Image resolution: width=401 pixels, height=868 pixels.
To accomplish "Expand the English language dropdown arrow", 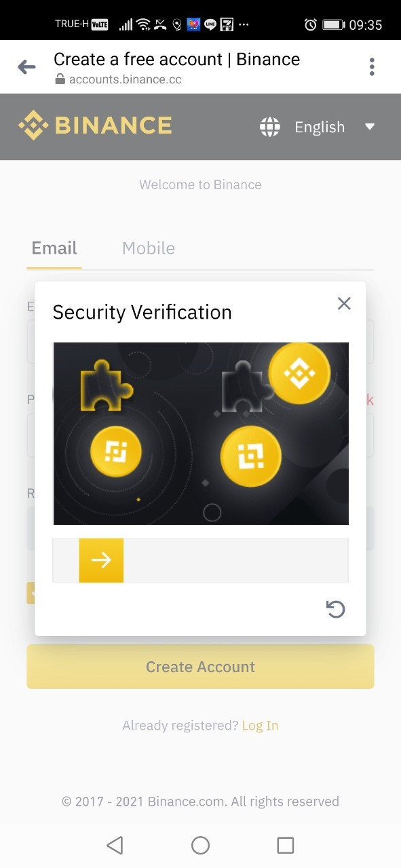I will coord(370,127).
